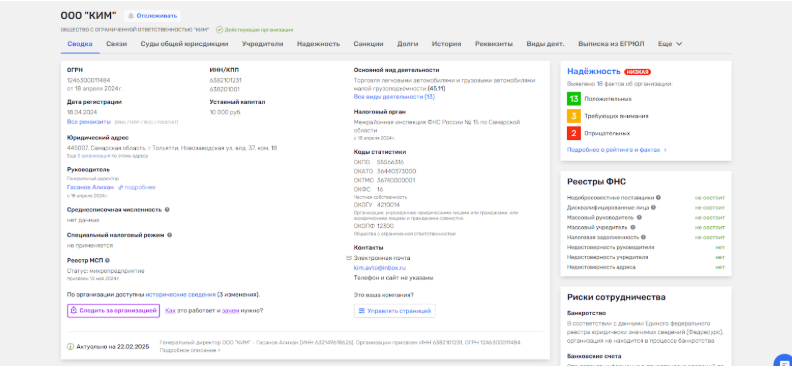Click the Реестры ФНС panel heading
This screenshot has width=792, height=372.
[597, 182]
